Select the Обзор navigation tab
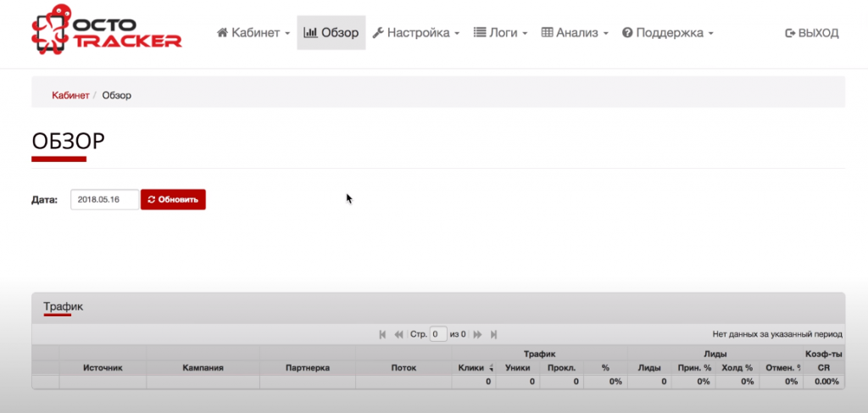Viewport: 868px width, 413px height. (x=331, y=33)
